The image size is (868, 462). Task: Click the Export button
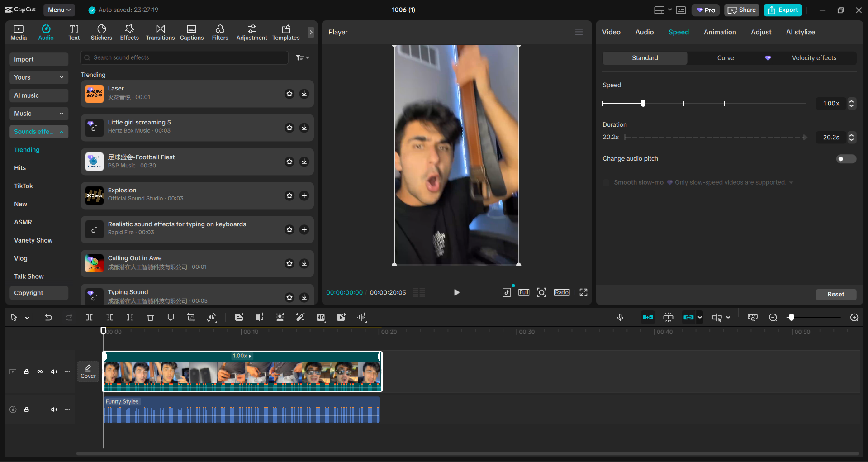coord(782,10)
